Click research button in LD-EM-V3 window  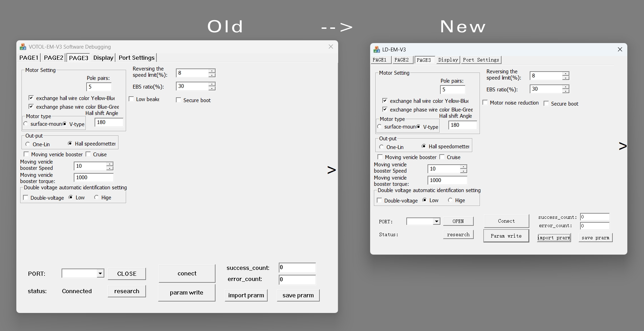[x=458, y=234]
